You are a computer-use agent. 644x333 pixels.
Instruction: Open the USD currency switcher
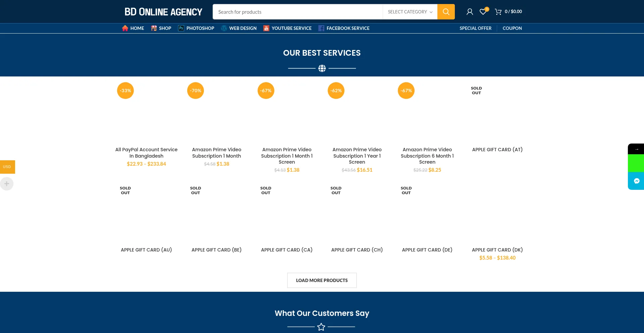pyautogui.click(x=7, y=167)
